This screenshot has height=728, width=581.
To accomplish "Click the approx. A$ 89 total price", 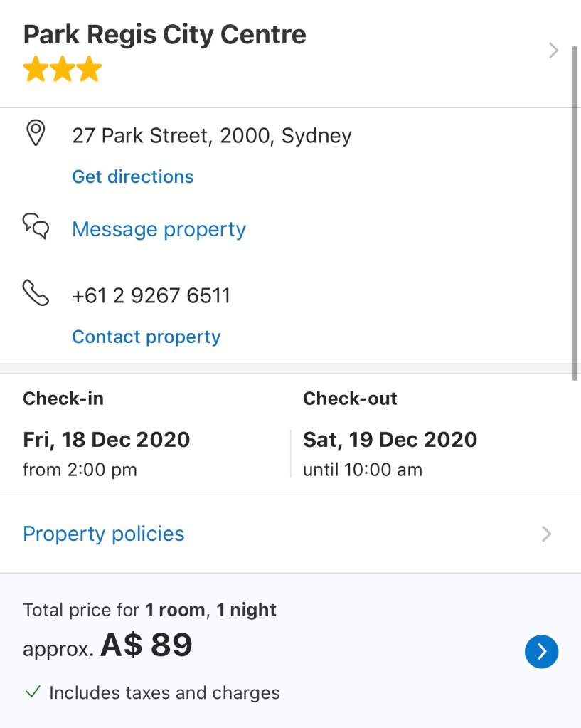I will (x=108, y=645).
